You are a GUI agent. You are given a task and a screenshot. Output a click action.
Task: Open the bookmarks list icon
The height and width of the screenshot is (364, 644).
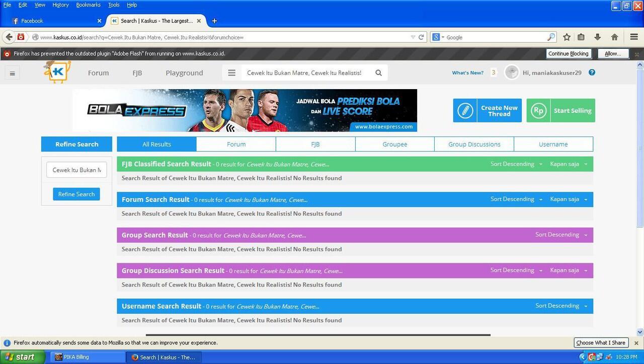(581, 37)
